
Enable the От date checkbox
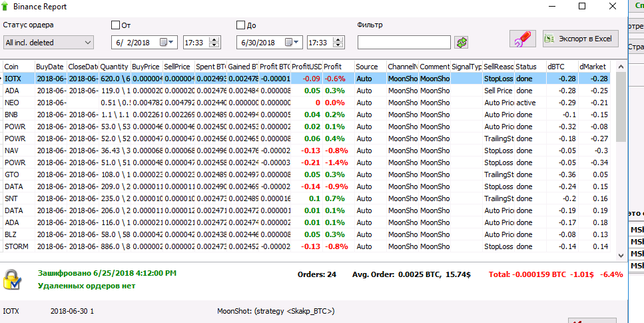point(115,25)
